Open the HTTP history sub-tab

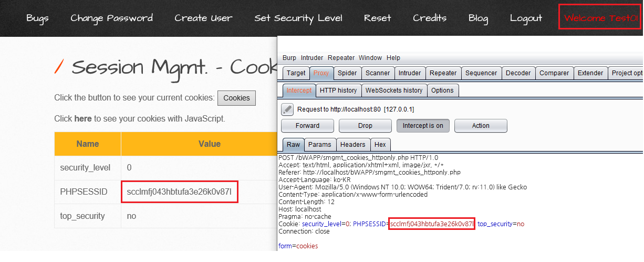point(338,90)
